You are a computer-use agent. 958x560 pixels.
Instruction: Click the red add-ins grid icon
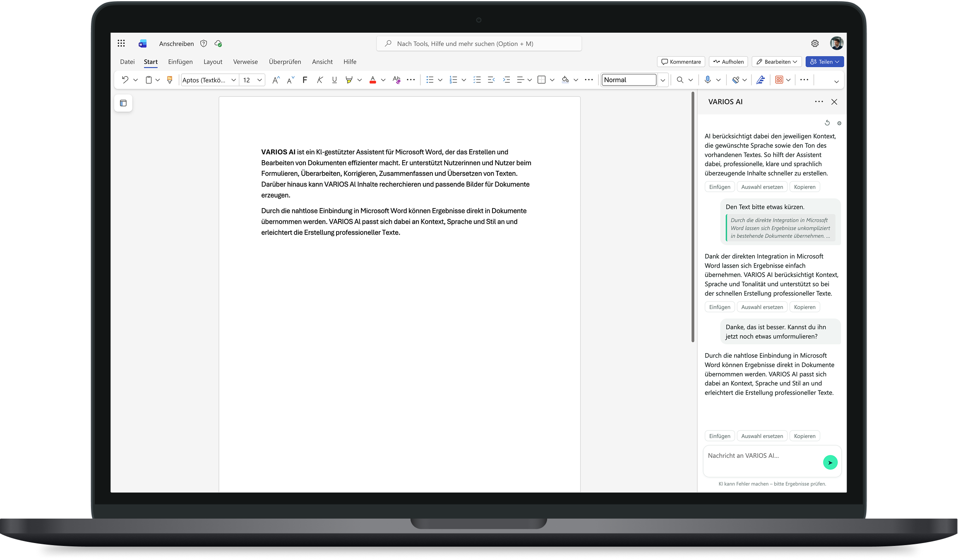pos(779,80)
